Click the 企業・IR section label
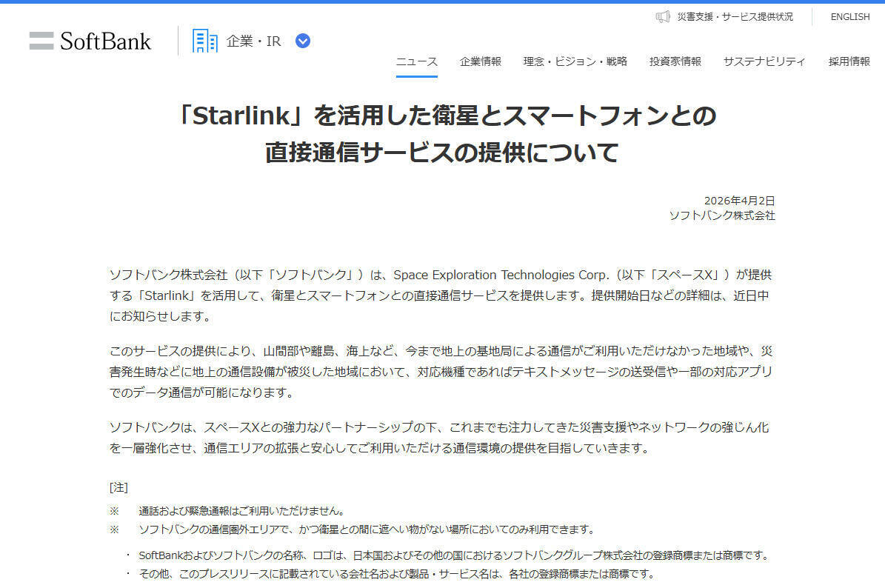Viewport: 885px width, 588px height. click(x=253, y=41)
